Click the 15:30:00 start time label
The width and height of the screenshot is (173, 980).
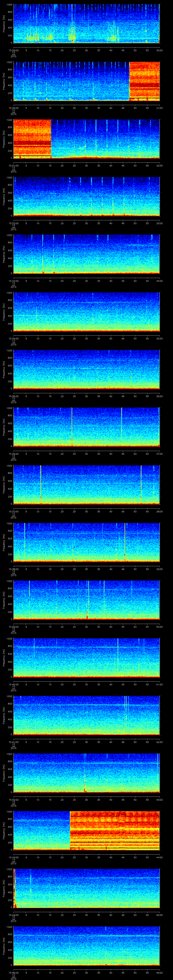13,108
